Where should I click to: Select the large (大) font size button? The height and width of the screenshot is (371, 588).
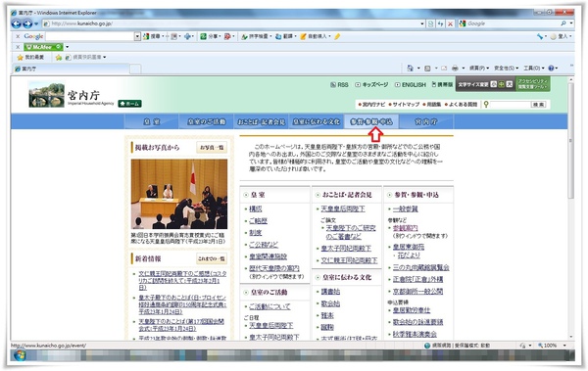pyautogui.click(x=510, y=84)
